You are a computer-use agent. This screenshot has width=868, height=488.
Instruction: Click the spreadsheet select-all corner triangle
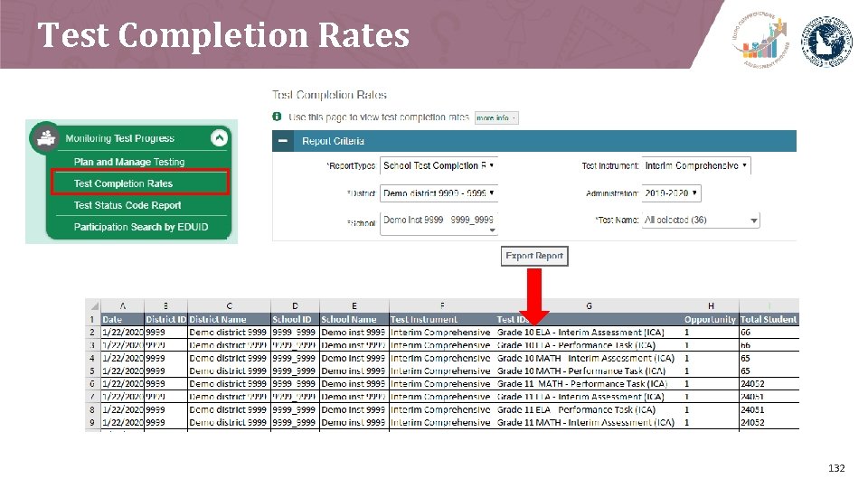tap(94, 306)
